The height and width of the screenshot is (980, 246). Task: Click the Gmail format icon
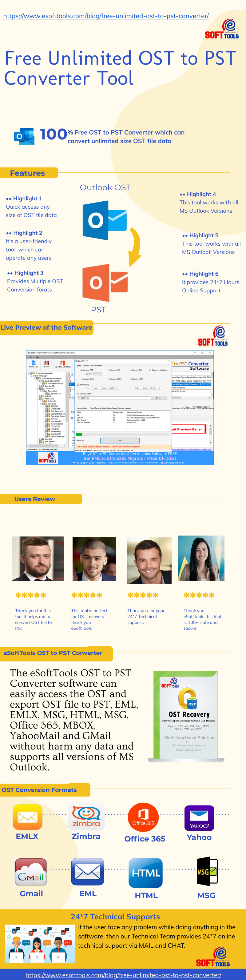30,872
